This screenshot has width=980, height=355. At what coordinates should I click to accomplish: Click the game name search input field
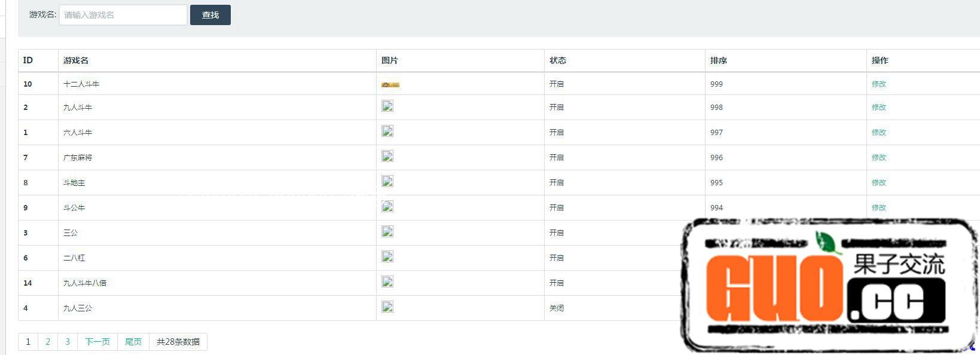(x=123, y=15)
